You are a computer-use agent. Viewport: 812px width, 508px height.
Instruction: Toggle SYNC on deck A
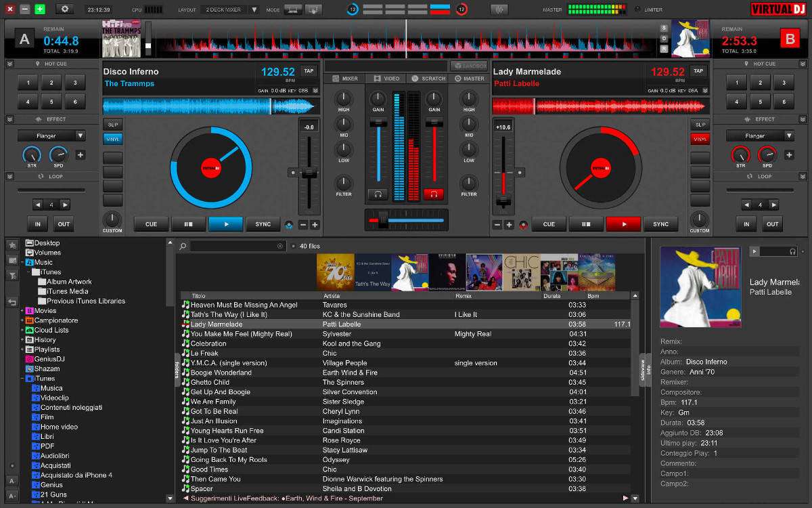click(263, 224)
